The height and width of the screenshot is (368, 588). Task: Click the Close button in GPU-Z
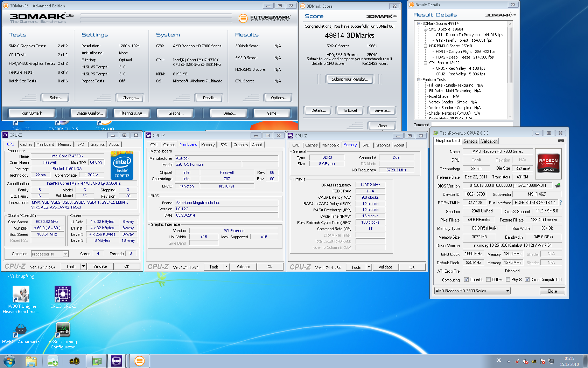552,291
